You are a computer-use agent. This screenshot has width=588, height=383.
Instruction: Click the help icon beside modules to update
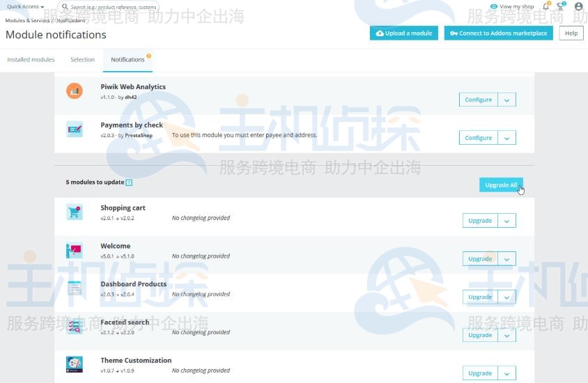click(x=129, y=182)
